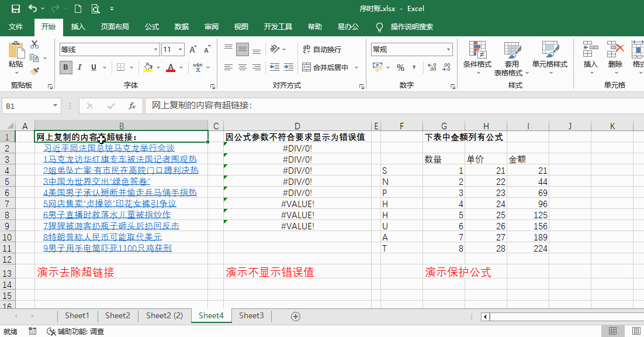Viewport: 644px width, 337px height.
Task: Click the 套用表格格式 table format button
Action: tap(512, 59)
